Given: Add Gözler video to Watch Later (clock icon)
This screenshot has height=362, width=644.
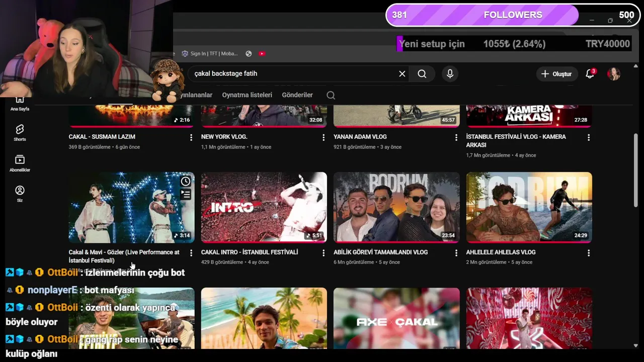Looking at the screenshot, I should point(186,182).
